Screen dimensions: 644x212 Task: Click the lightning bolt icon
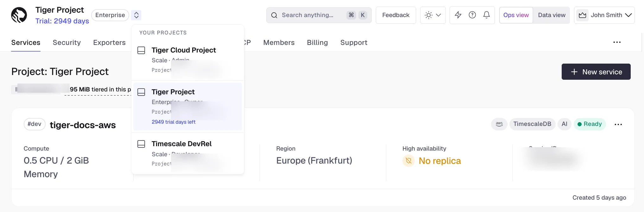pyautogui.click(x=458, y=15)
